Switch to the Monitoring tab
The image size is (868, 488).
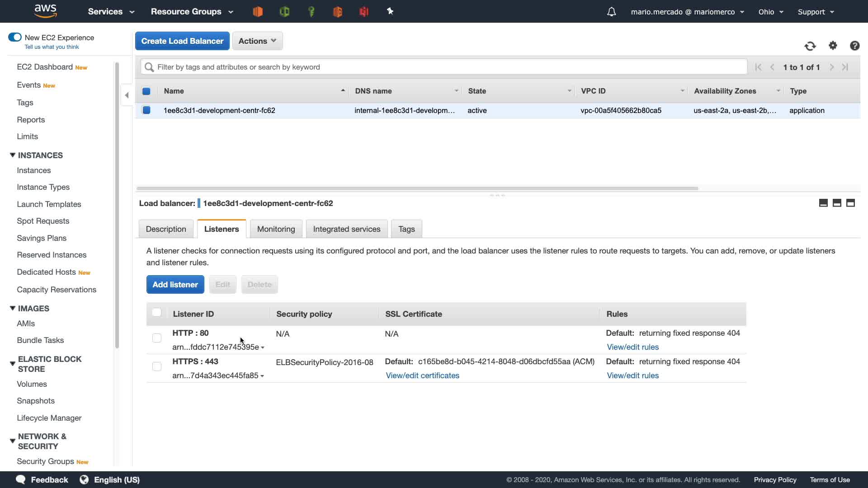(276, 229)
